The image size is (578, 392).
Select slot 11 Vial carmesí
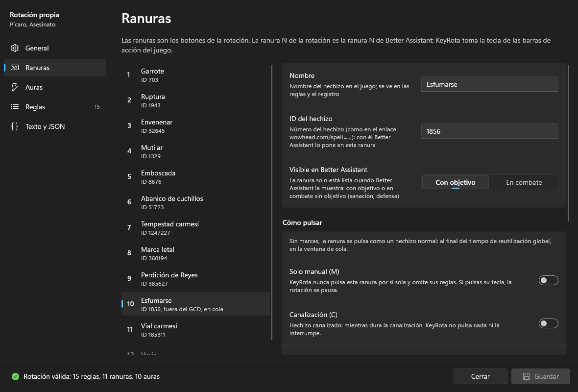click(x=196, y=329)
